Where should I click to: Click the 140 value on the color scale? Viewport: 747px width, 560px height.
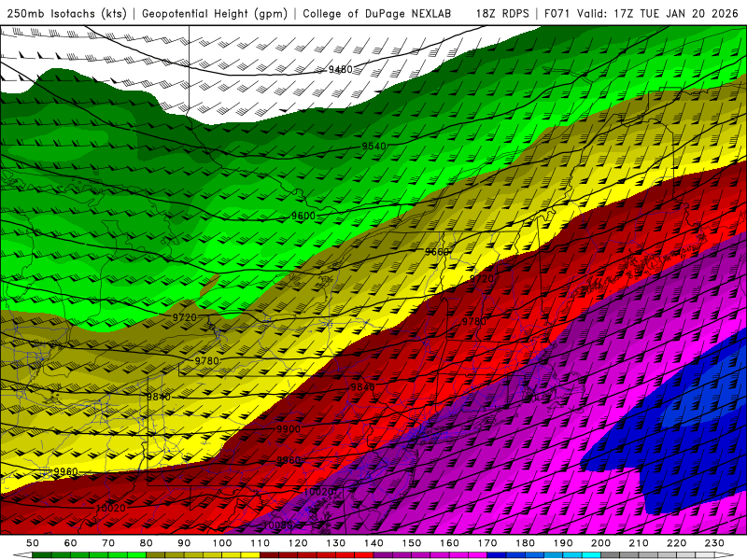[373, 543]
